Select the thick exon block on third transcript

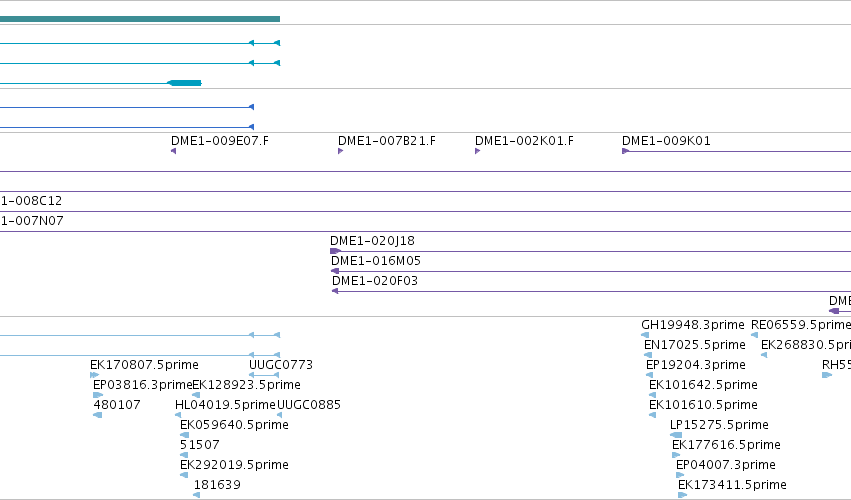click(x=185, y=83)
